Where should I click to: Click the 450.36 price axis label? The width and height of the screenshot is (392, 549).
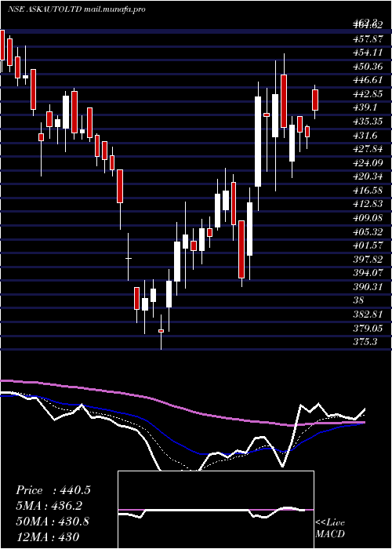(368, 67)
